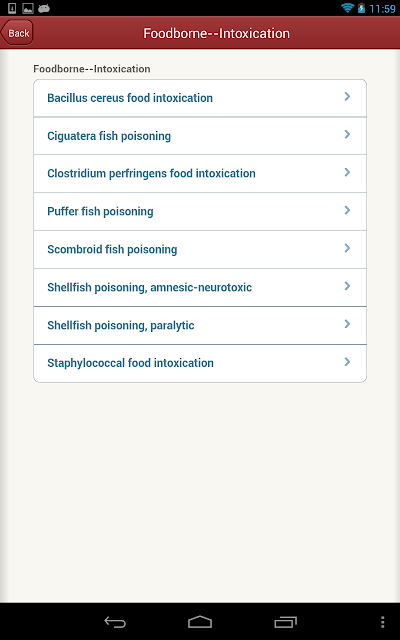Viewport: 400px width, 640px height.
Task: Select Puffer fish poisoning item
Action: click(200, 211)
